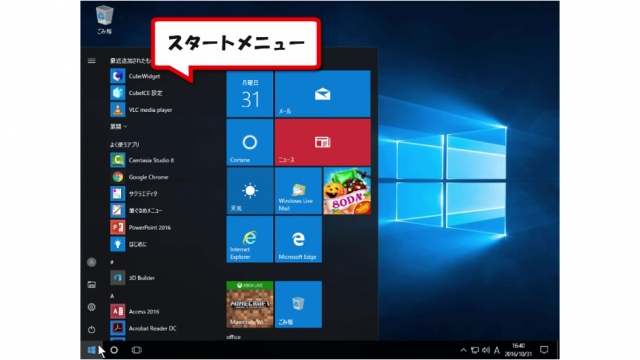Open the Windows Live Mail tile
The image size is (640, 360).
[x=298, y=191]
